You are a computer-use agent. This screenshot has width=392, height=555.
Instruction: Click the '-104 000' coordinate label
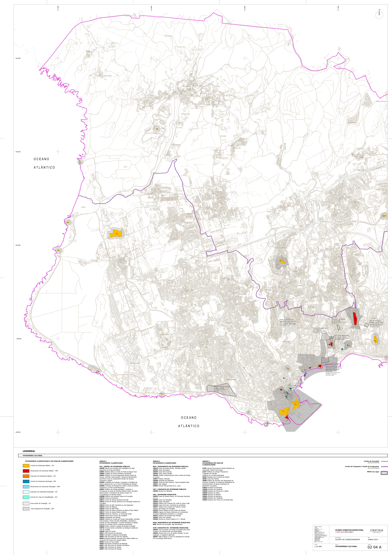pos(18,245)
